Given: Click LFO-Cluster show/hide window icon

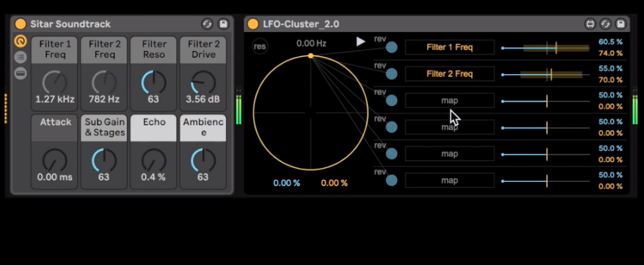Looking at the screenshot, I should (x=590, y=24).
